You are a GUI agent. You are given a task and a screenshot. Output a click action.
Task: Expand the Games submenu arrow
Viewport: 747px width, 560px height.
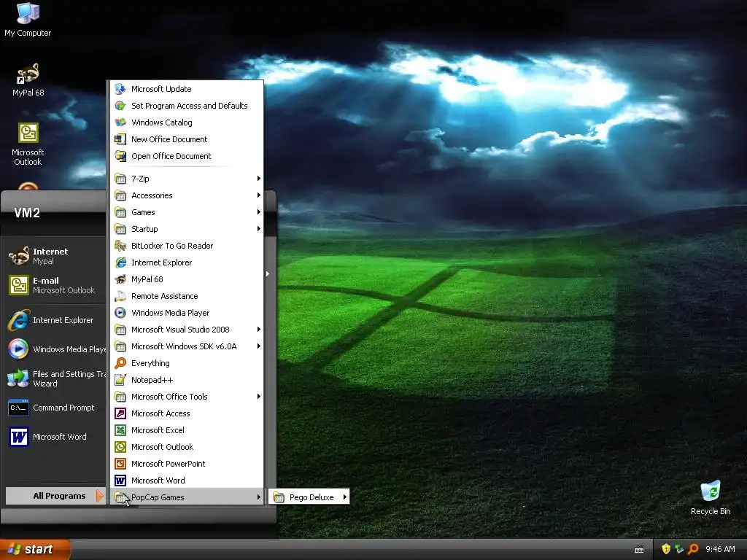click(x=259, y=212)
